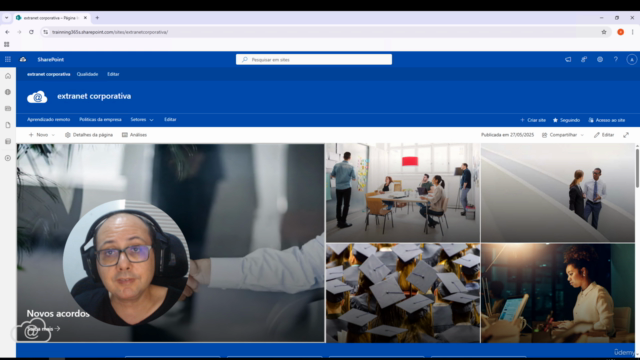Open My sites globe in app bar
Screen dimensions: 640x360
pyautogui.click(x=8, y=92)
